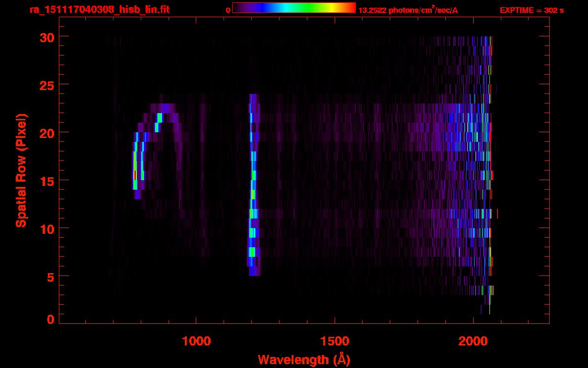Click the x-axis tick label 1000
588x368 pixels.
click(196, 341)
